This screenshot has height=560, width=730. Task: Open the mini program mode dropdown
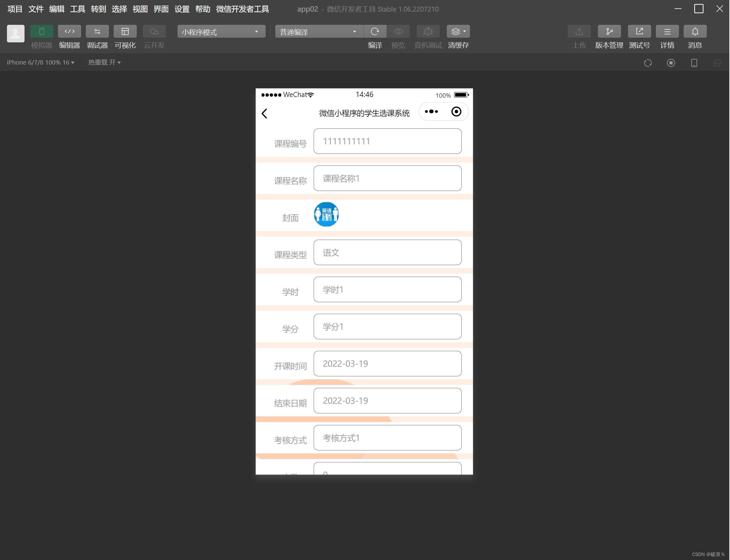[222, 31]
